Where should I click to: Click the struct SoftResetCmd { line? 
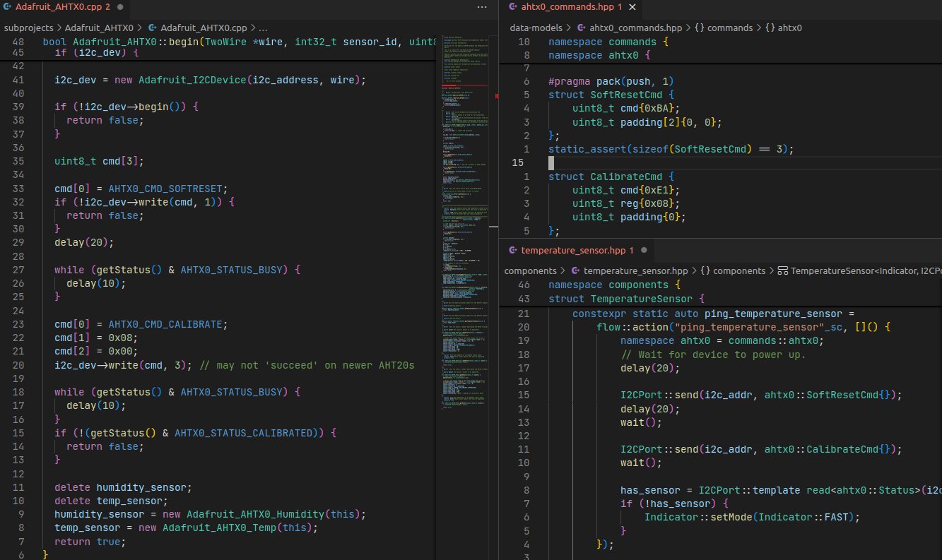pos(611,95)
